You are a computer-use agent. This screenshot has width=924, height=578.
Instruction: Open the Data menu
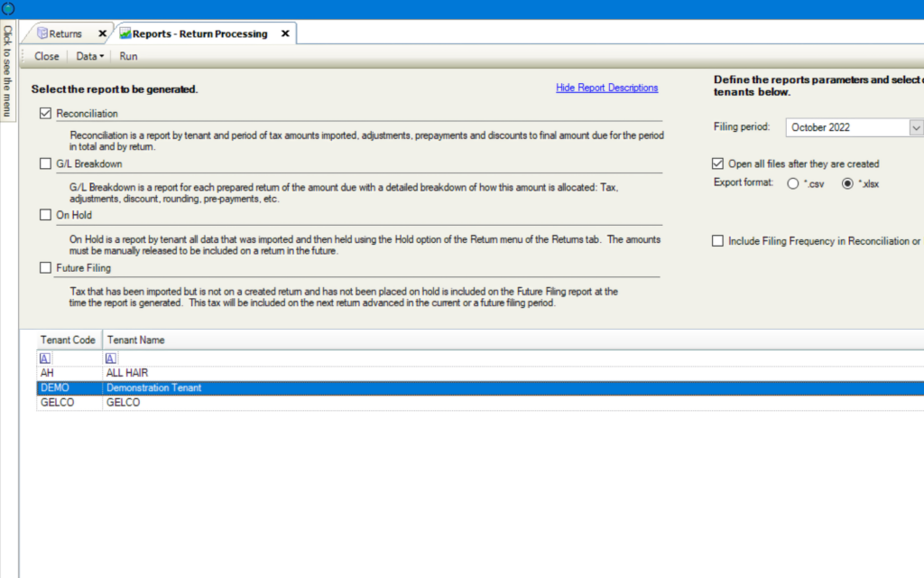pyautogui.click(x=88, y=56)
